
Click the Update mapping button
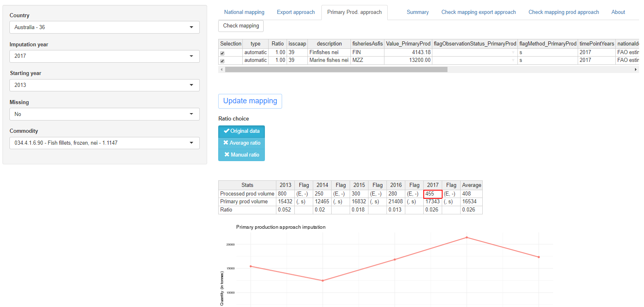click(x=250, y=101)
